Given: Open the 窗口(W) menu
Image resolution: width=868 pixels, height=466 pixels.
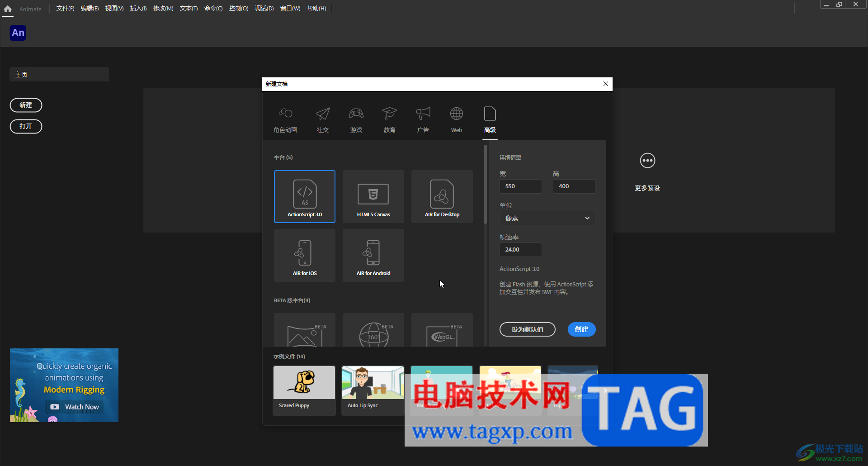Looking at the screenshot, I should (290, 9).
